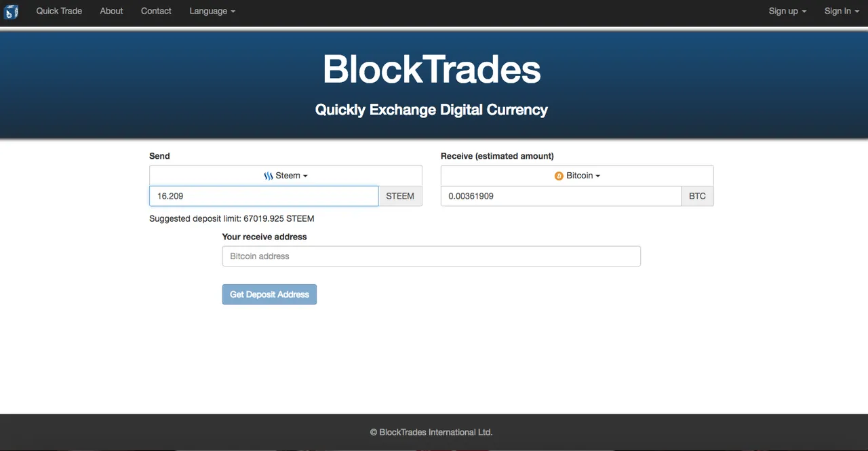The image size is (868, 451).
Task: Click the Get Deposit Address button
Action: (269, 294)
